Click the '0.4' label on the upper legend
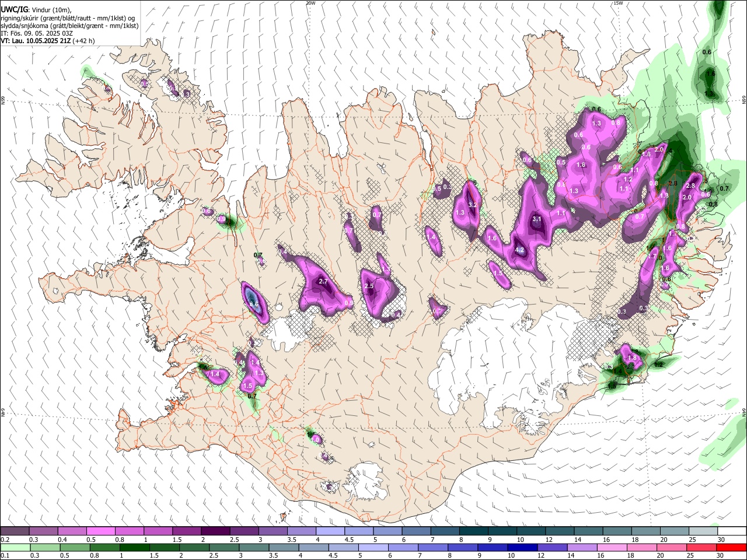Image resolution: width=747 pixels, height=560 pixels. point(62,540)
